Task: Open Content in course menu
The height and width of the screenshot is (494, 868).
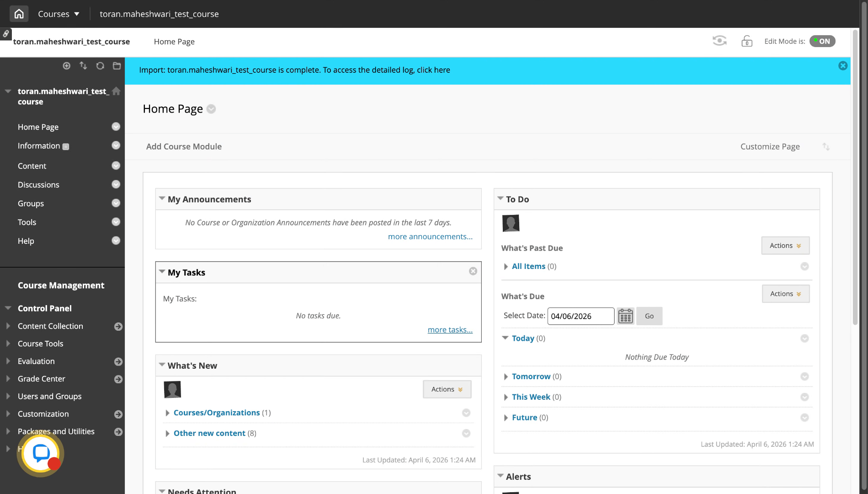Action: pos(32,166)
